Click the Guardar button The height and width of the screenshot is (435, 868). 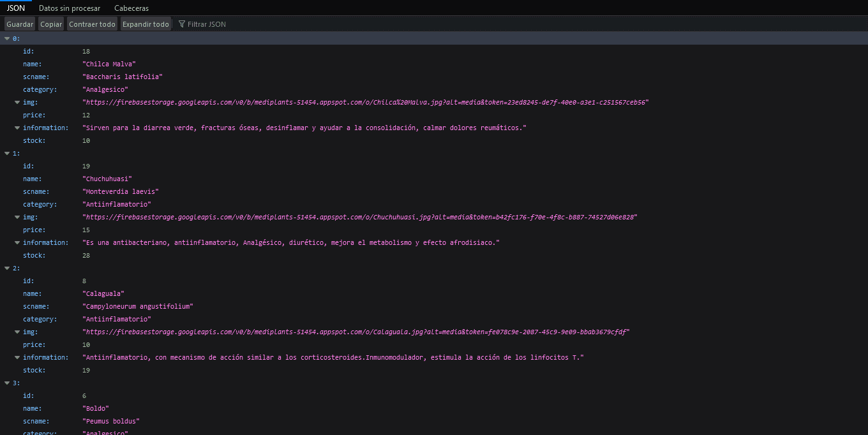pos(20,24)
